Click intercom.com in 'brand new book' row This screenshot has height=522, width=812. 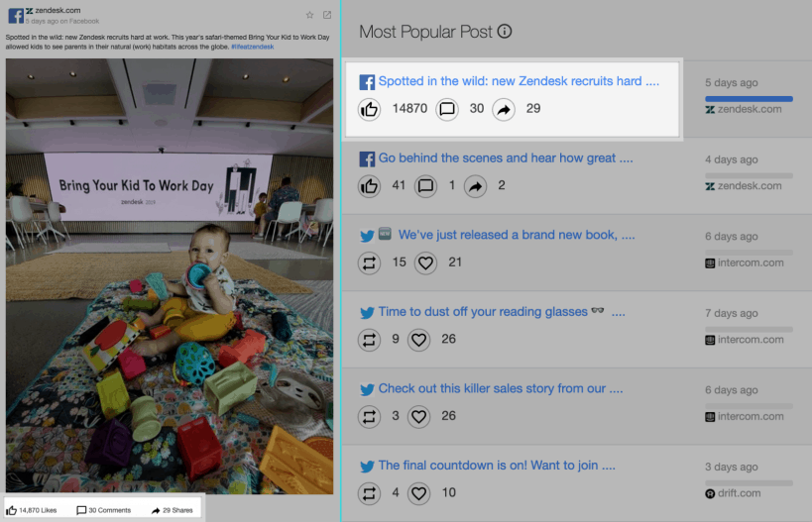pyautogui.click(x=745, y=262)
